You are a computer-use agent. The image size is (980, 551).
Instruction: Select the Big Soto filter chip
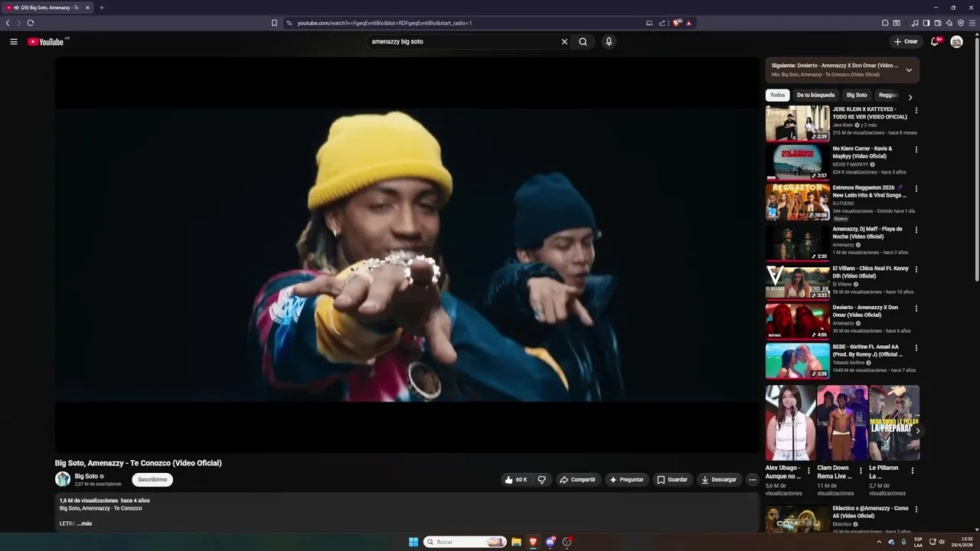click(857, 95)
